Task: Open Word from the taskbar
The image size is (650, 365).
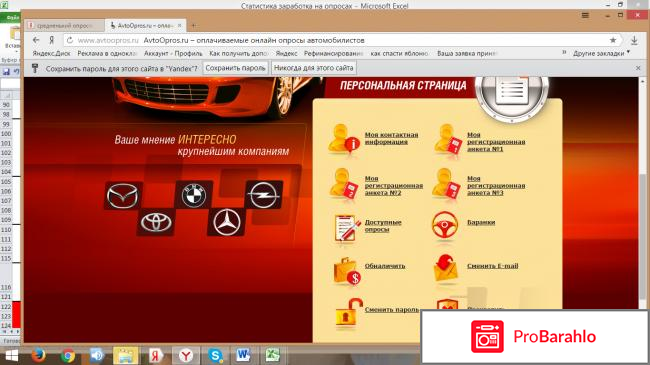Action: (x=243, y=355)
